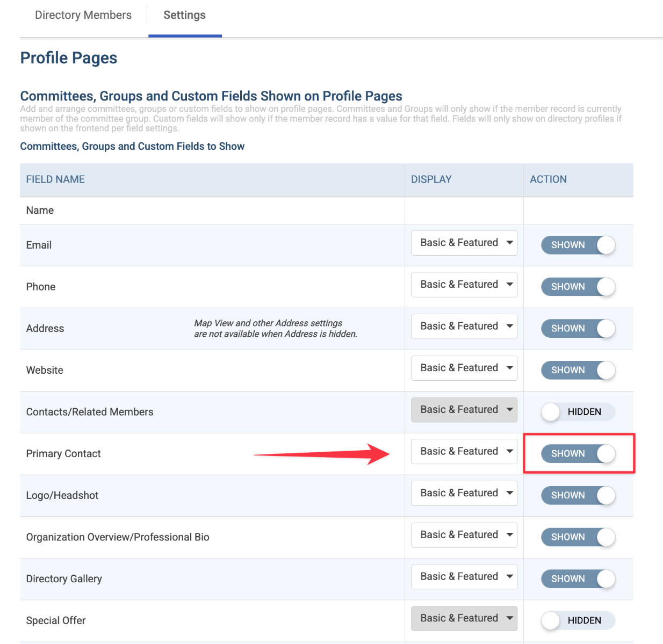Show the Contacts/Related Members field

[578, 412]
